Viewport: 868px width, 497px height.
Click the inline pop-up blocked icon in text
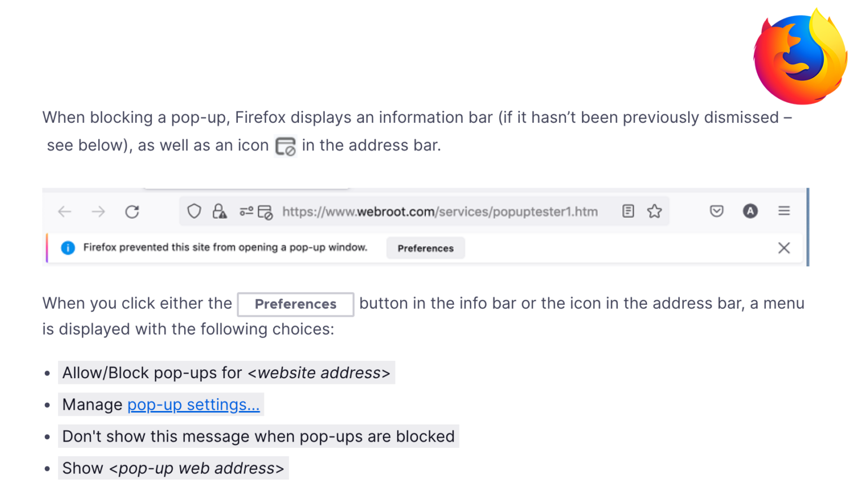click(285, 146)
